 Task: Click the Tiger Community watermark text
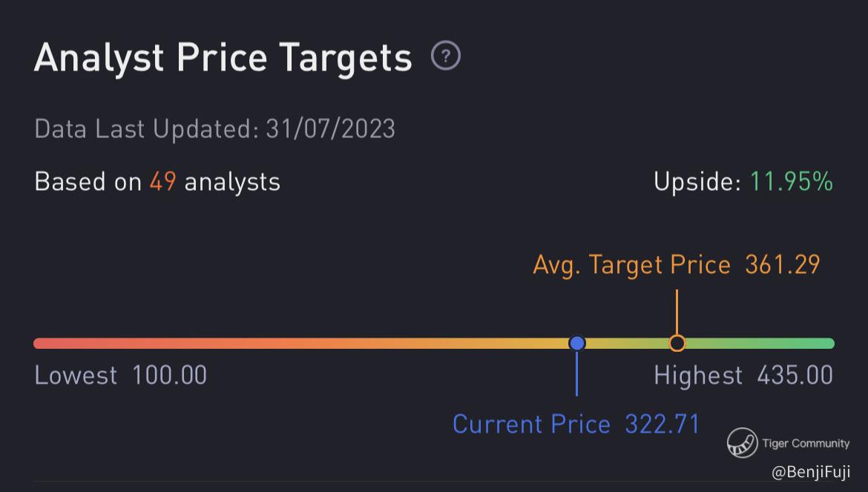[x=806, y=444]
